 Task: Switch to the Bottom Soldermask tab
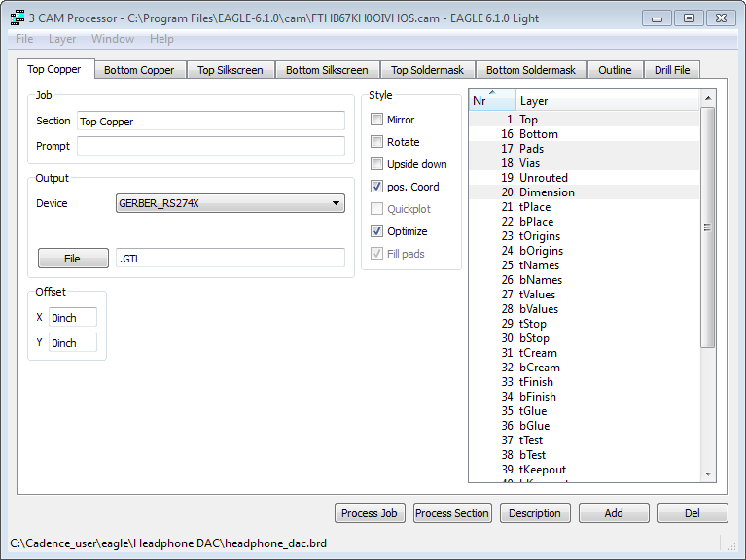[531, 70]
